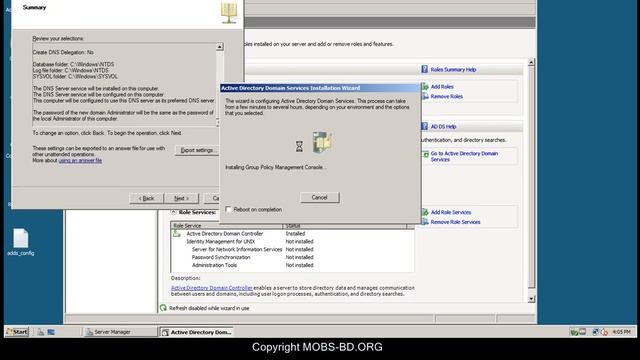Click second quick launch icon on taskbar
The image size is (640, 360).
coord(51,332)
